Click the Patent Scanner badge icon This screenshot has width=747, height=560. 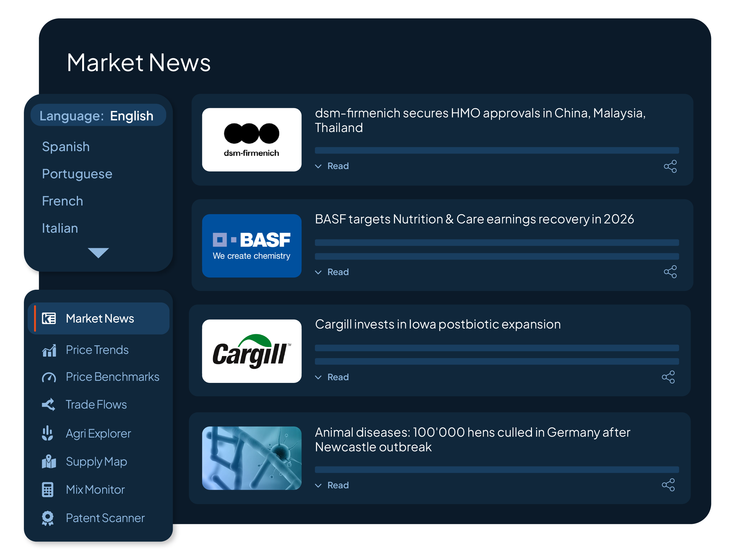(48, 518)
